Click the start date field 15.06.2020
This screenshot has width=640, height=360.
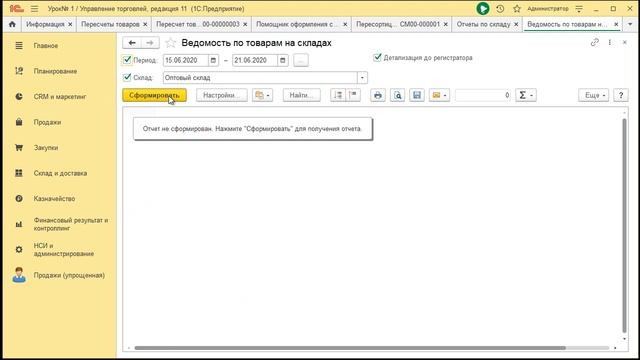[x=186, y=60]
